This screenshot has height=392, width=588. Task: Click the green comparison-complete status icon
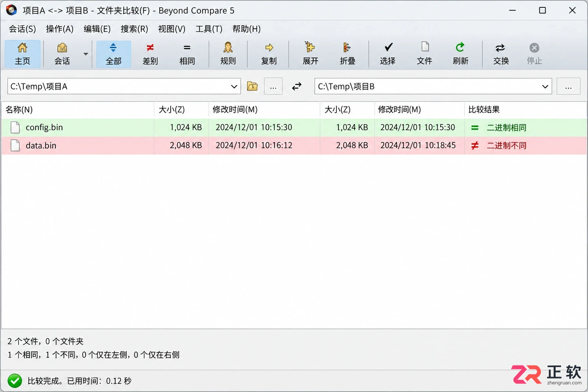tap(15, 381)
